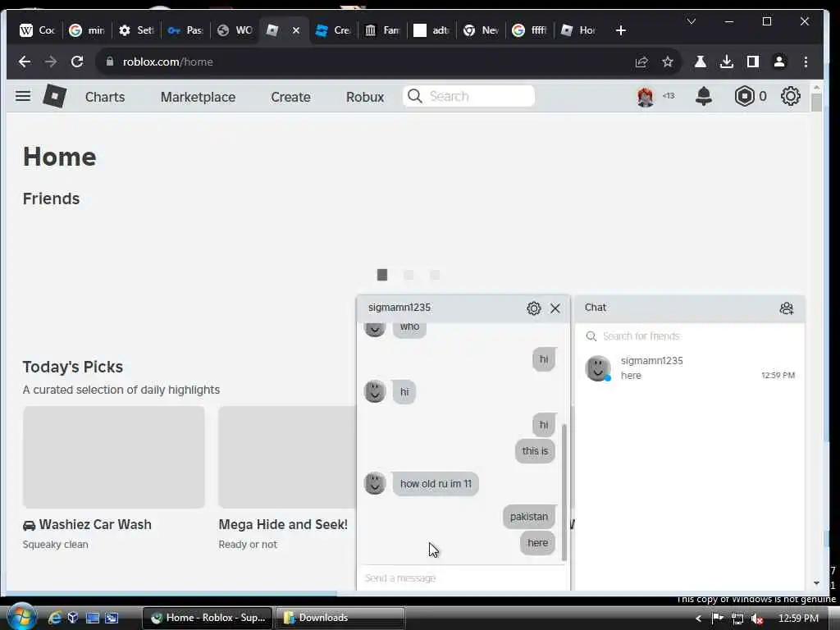The width and height of the screenshot is (840, 630).
Task: Open a new browser tab
Action: point(621,30)
